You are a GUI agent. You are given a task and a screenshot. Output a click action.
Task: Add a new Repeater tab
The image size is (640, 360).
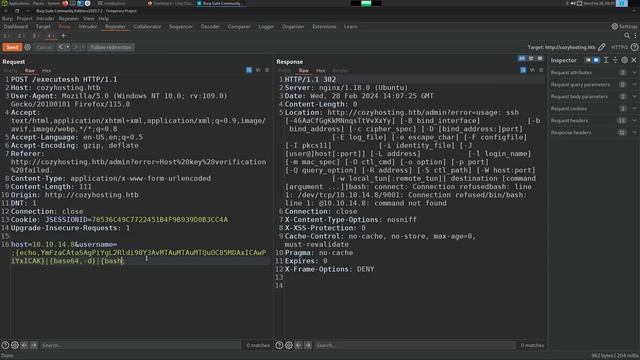point(63,36)
